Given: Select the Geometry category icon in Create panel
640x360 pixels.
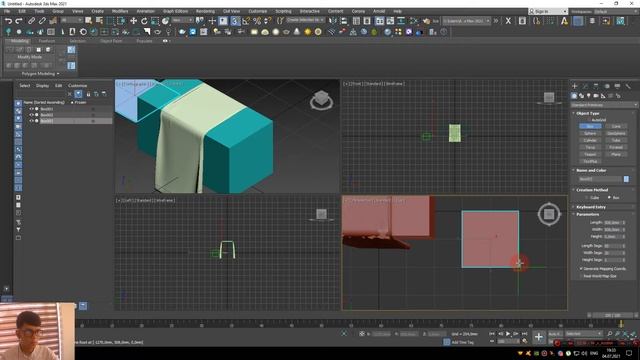Looking at the screenshot, I should [x=574, y=96].
